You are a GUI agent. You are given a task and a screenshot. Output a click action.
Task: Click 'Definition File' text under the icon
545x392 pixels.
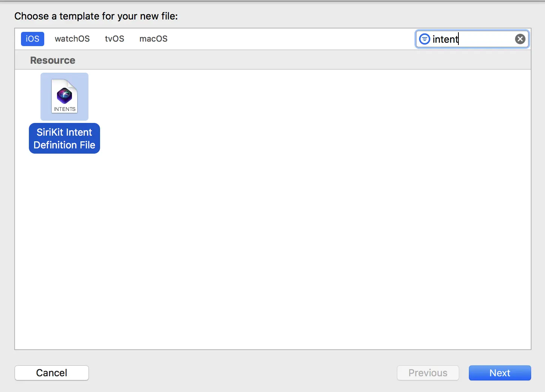pyautogui.click(x=64, y=145)
